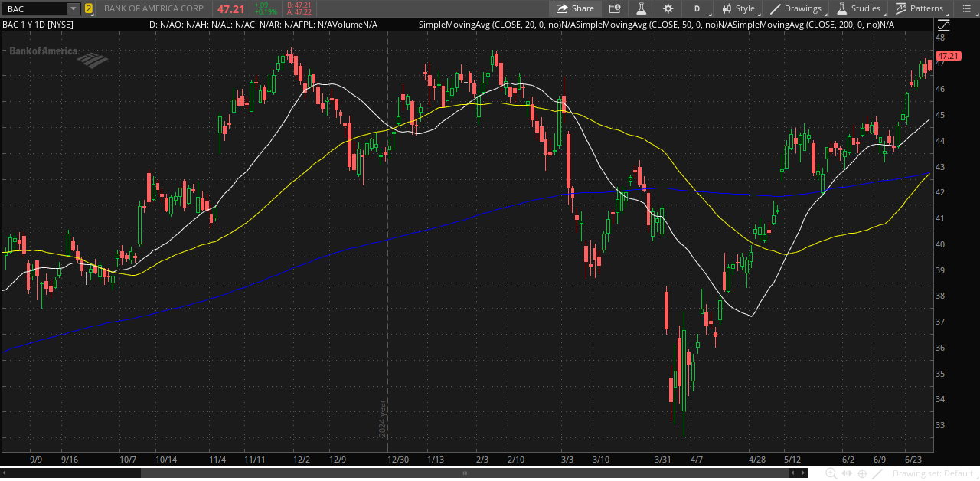Activate the crosshair pointer tool
The image size is (980, 481).
point(861,473)
